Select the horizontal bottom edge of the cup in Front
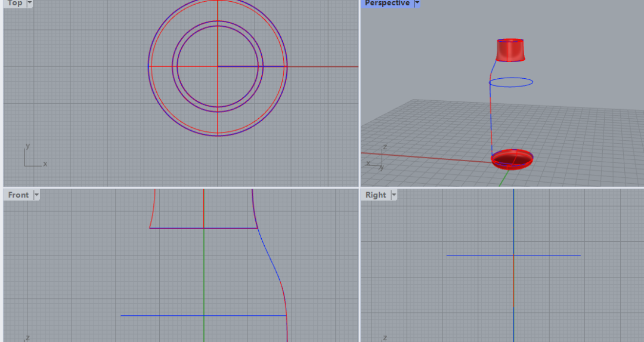 tap(204, 228)
